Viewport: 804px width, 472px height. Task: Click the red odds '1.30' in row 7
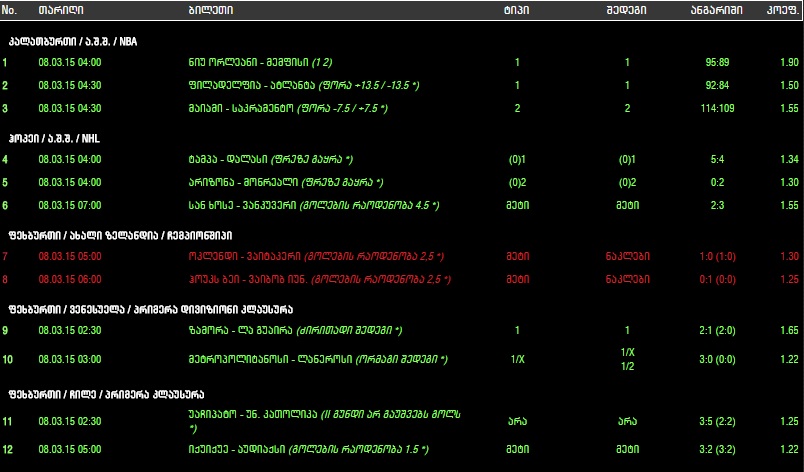tap(789, 256)
